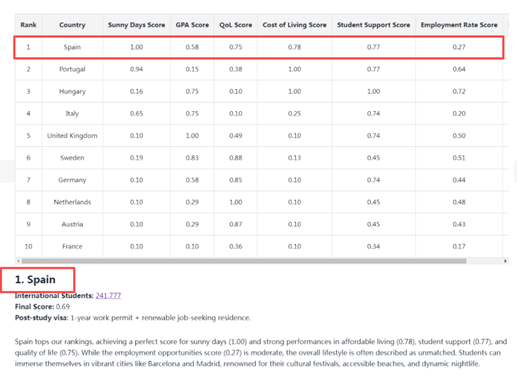Viewport: 517px width, 385px height.
Task: Click Austria's QoL score 0.87
Action: pos(235,224)
